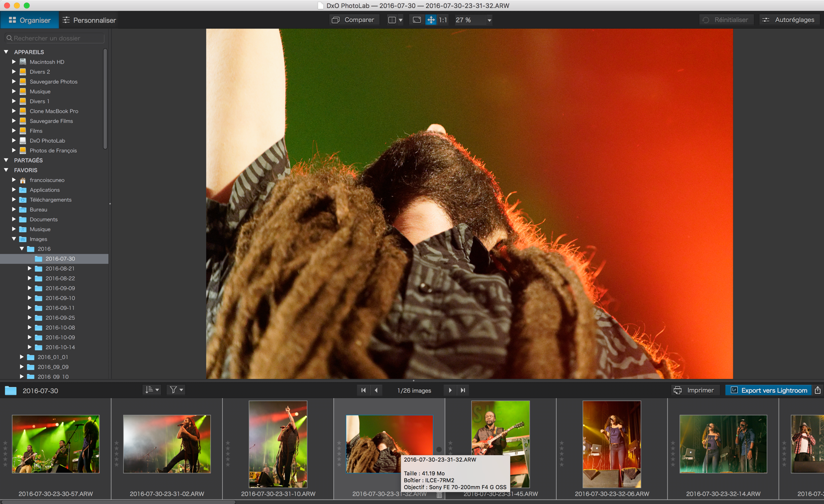This screenshot has height=504, width=824.
Task: Select thumbnail 2016-07-30-23-32-06.ARW
Action: 612,444
